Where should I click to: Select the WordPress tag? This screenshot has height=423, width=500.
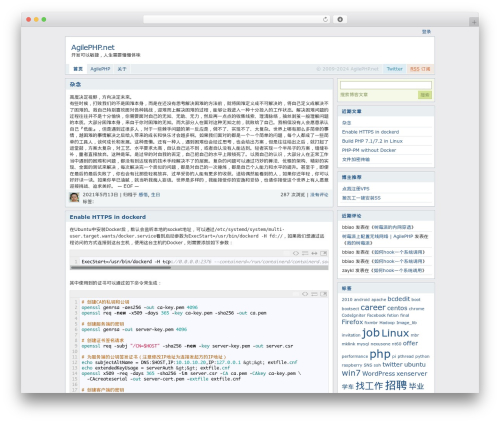tap(378, 374)
